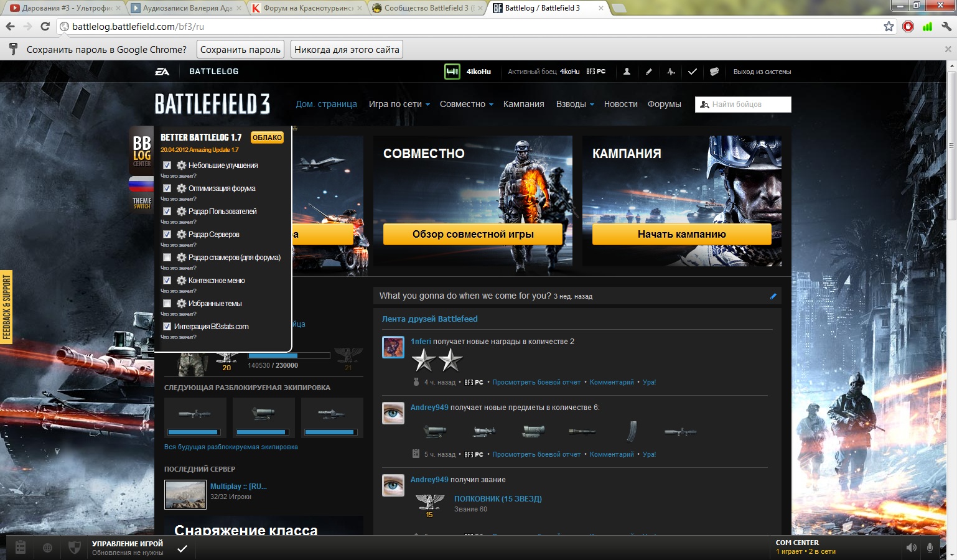Mute sound in Com Center bar
This screenshot has width=957, height=560.
(911, 548)
